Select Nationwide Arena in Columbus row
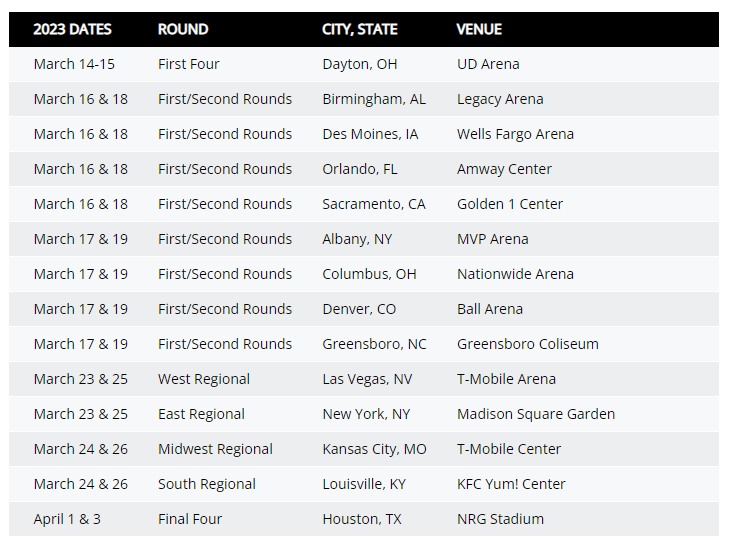 [x=515, y=274]
